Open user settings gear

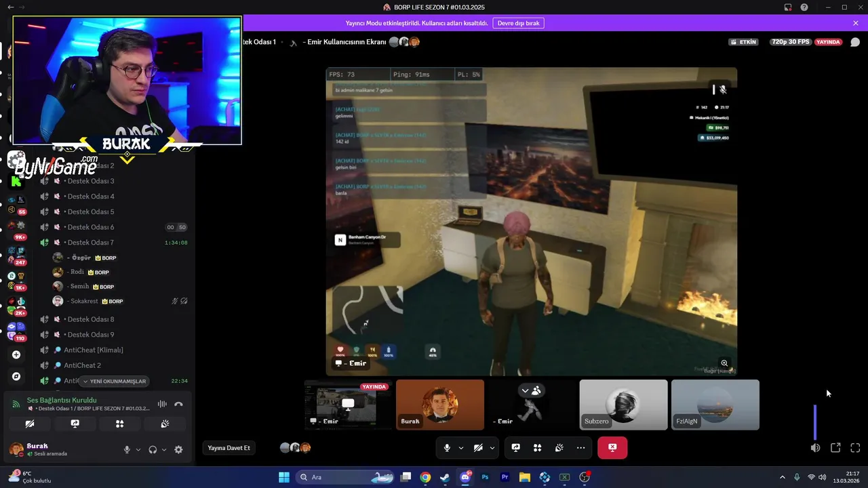(x=178, y=449)
